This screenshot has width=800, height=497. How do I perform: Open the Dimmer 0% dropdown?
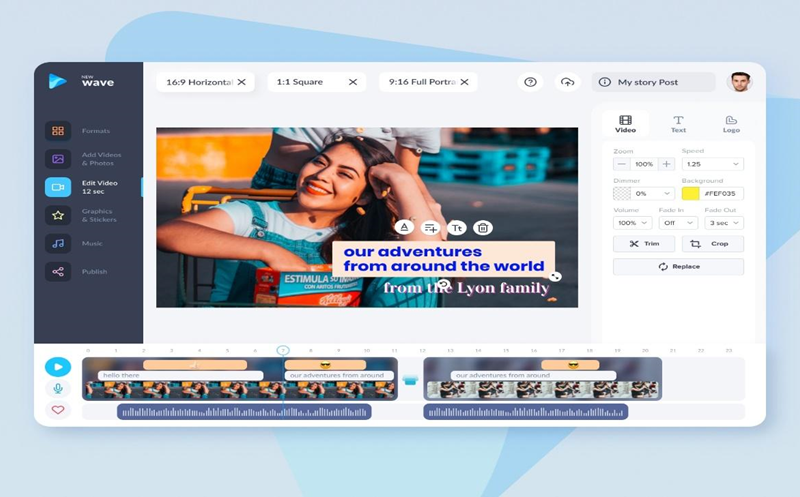(x=653, y=193)
